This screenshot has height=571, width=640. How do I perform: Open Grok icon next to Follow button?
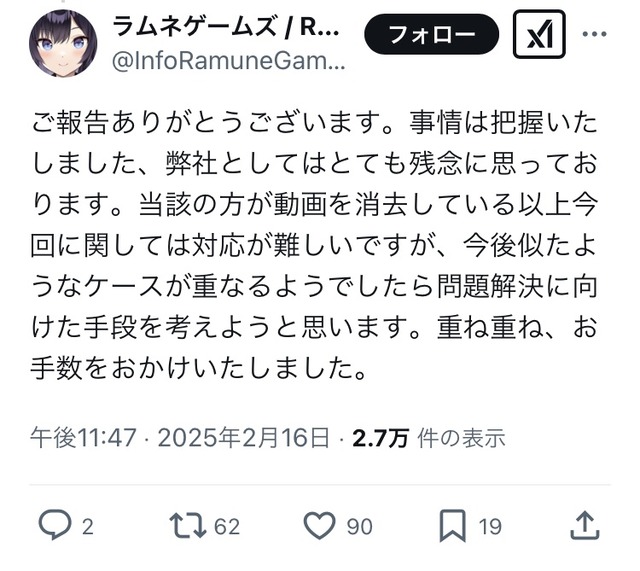[x=539, y=34]
